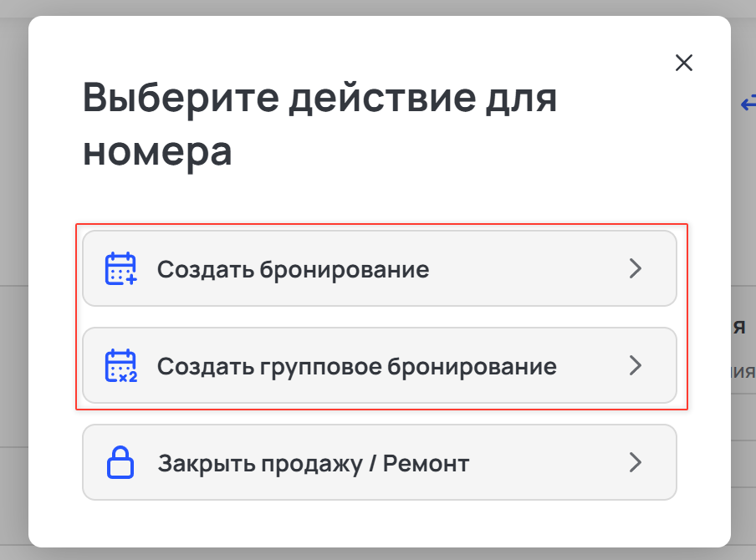The width and height of the screenshot is (756, 560).
Task: Click the heading Выберите действие для номера
Action: 319,124
